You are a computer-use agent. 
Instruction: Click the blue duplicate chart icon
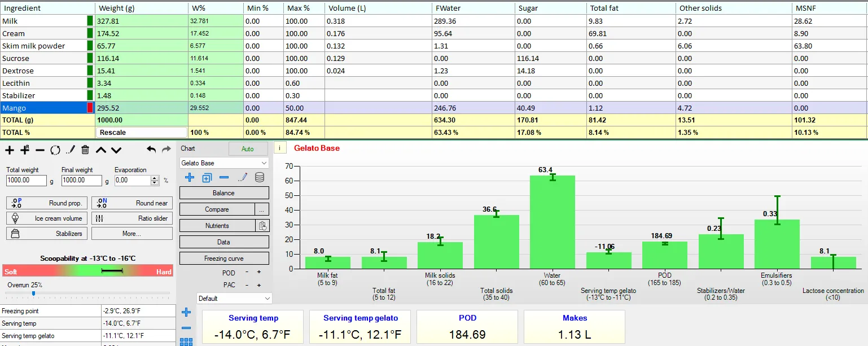(207, 177)
